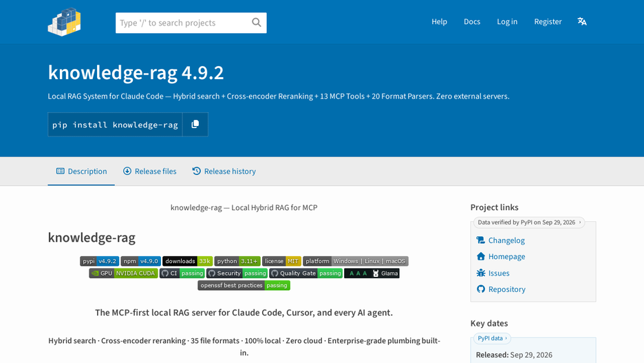
Task: Expand Data verified by PyPI details
Action: tap(529, 222)
